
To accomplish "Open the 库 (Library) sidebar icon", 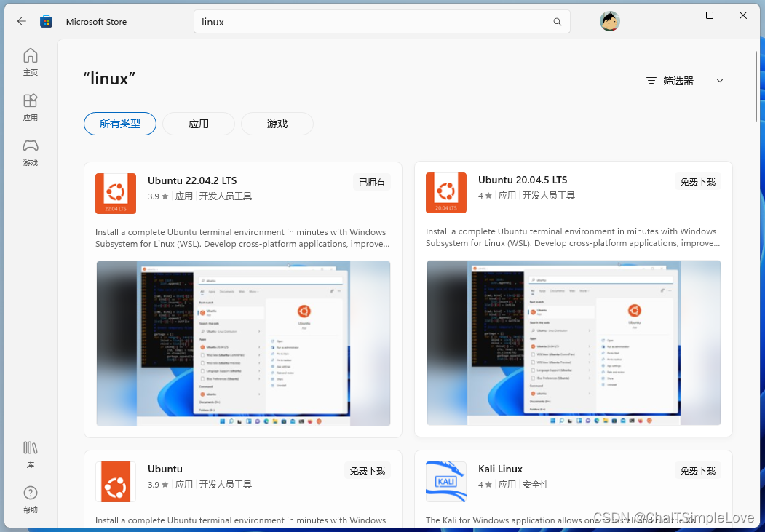I will 30,450.
